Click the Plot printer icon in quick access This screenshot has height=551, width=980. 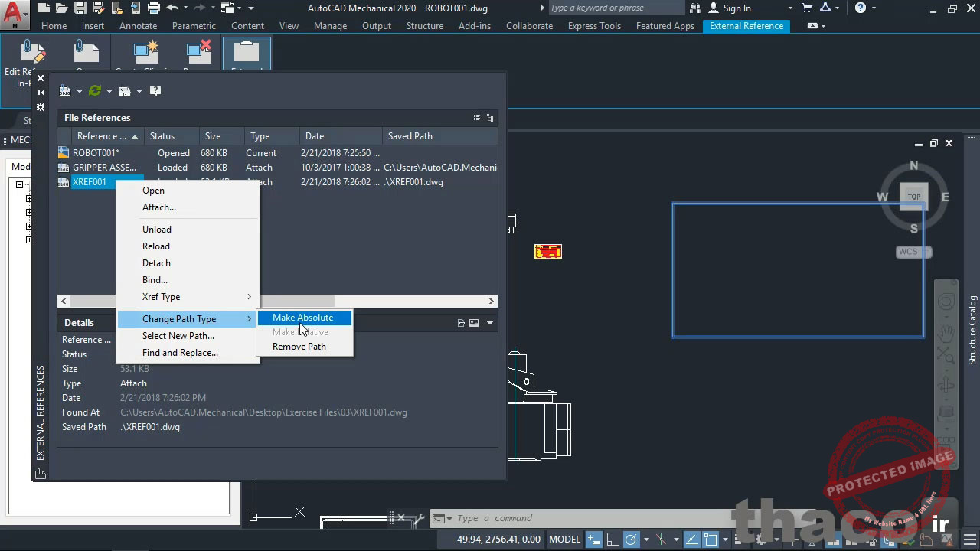153,8
